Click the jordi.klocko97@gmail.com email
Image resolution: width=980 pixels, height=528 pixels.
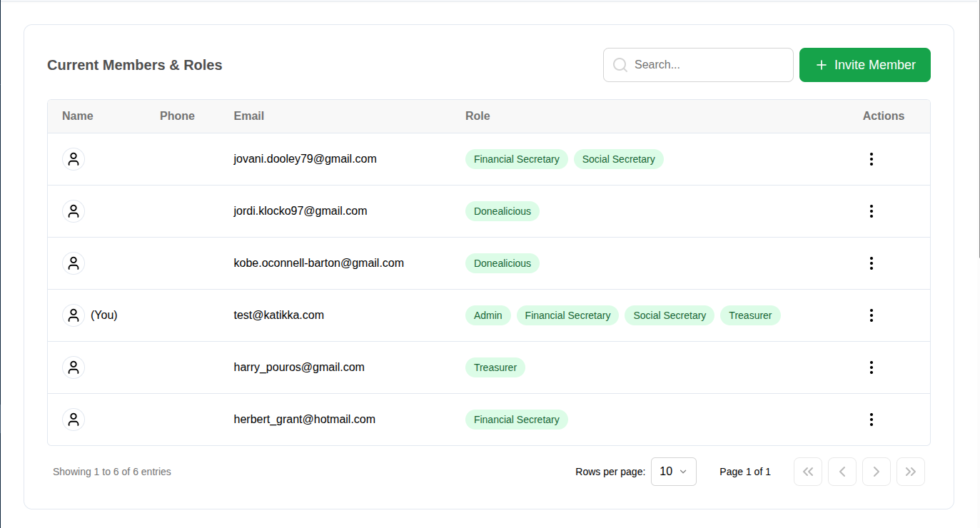pyautogui.click(x=300, y=211)
